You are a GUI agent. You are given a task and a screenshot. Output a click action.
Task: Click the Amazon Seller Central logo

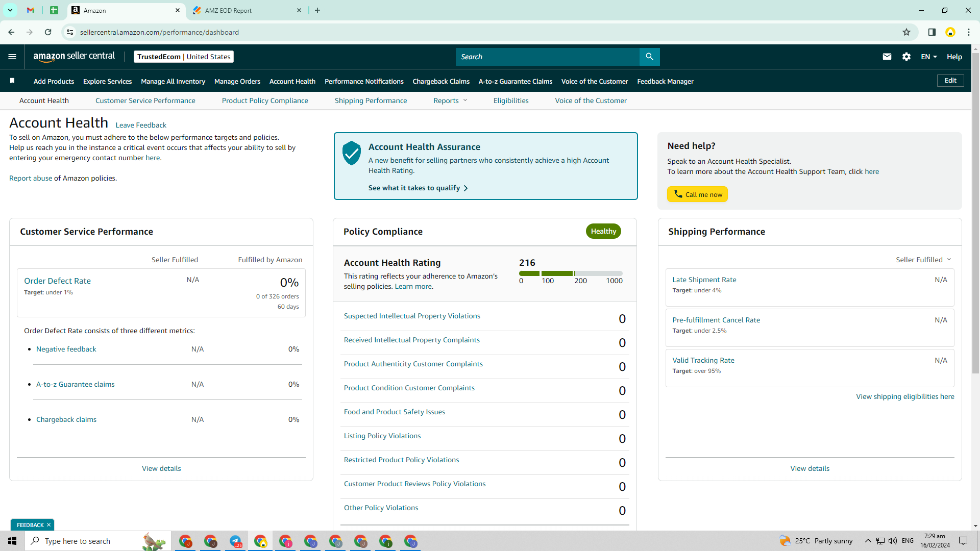[x=74, y=57]
